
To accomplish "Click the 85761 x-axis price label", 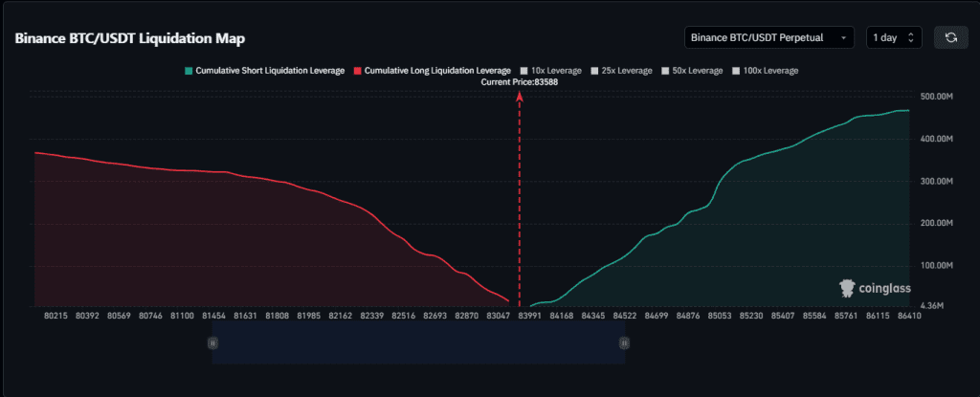I will [846, 316].
